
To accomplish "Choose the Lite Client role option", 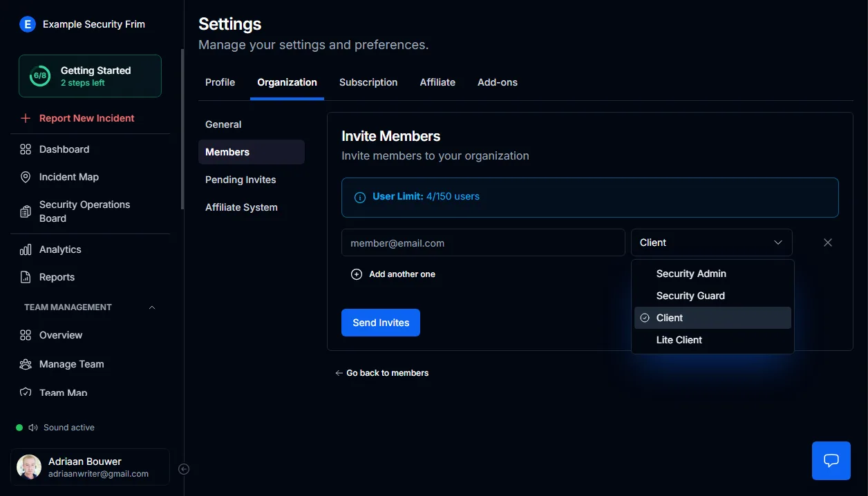I will [x=679, y=340].
